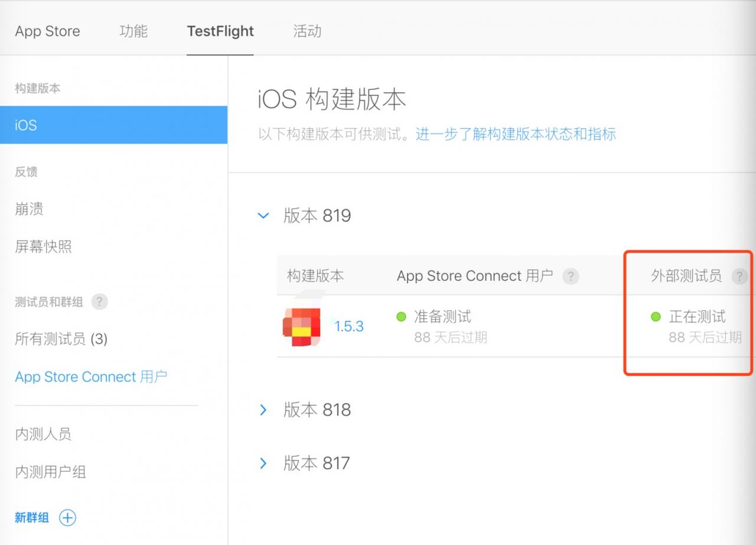
Task: Open 崩溃 feedback section
Action: coord(29,209)
